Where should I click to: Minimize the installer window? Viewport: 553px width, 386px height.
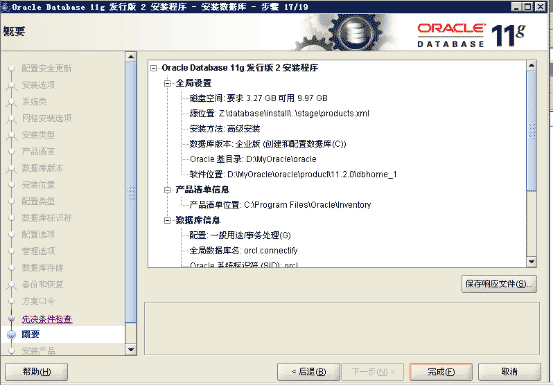point(516,7)
